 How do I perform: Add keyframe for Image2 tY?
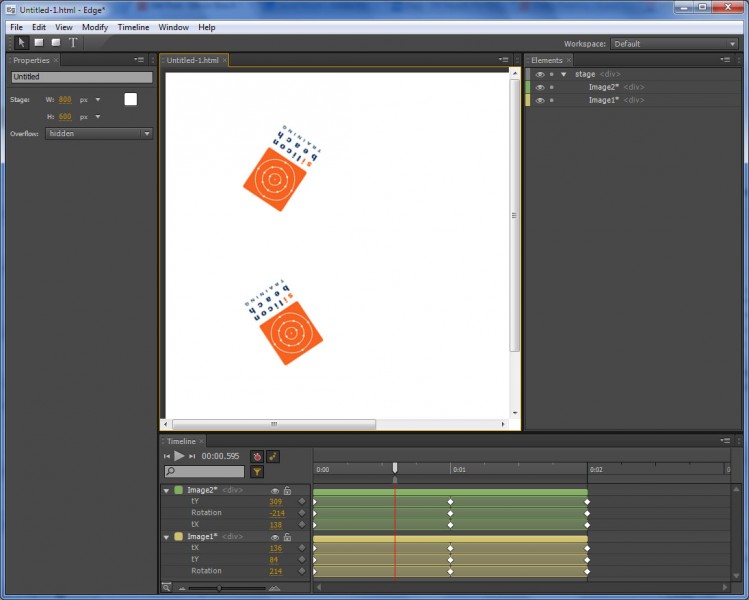[x=301, y=501]
